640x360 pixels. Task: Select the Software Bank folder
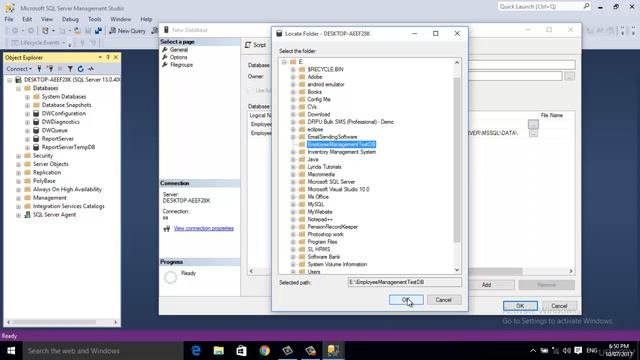(x=324, y=257)
